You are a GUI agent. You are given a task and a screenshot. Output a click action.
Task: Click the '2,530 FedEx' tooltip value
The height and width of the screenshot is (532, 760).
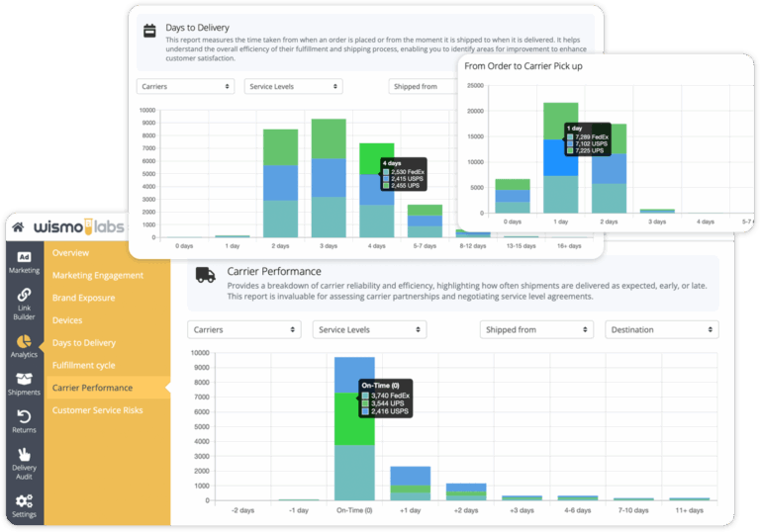(408, 172)
